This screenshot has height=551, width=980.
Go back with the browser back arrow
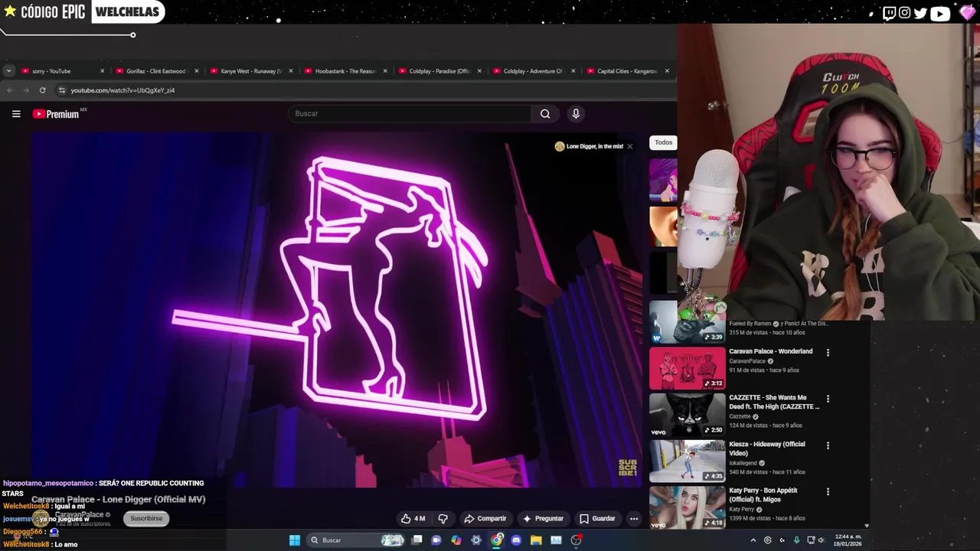pyautogui.click(x=10, y=90)
